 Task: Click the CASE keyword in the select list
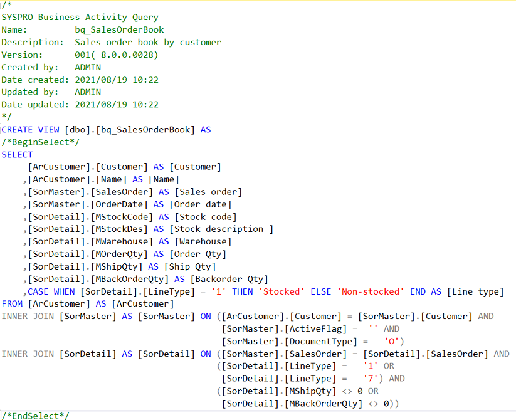[38, 291]
